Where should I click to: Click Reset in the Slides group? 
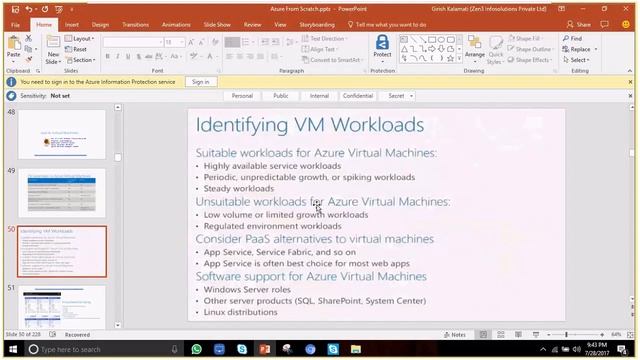point(76,49)
